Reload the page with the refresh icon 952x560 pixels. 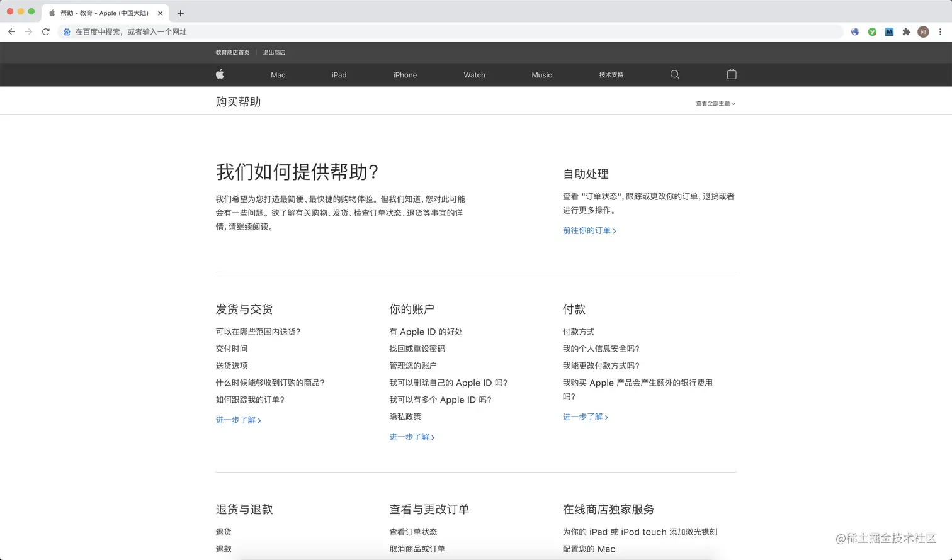[46, 31]
